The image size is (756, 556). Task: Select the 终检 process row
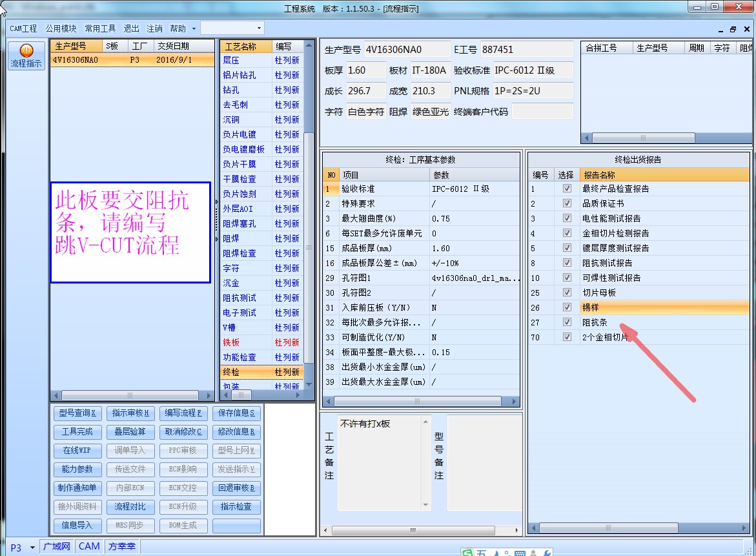click(262, 372)
